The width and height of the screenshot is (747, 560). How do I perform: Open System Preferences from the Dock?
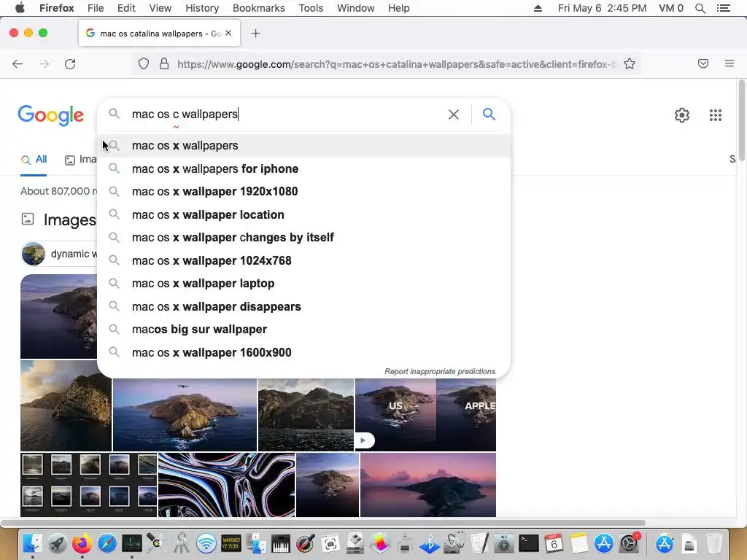point(629,543)
